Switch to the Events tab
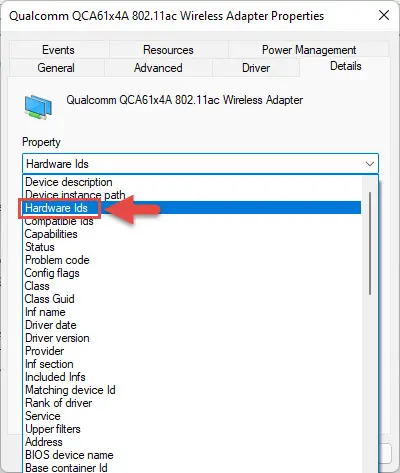This screenshot has width=400, height=473. [x=59, y=50]
